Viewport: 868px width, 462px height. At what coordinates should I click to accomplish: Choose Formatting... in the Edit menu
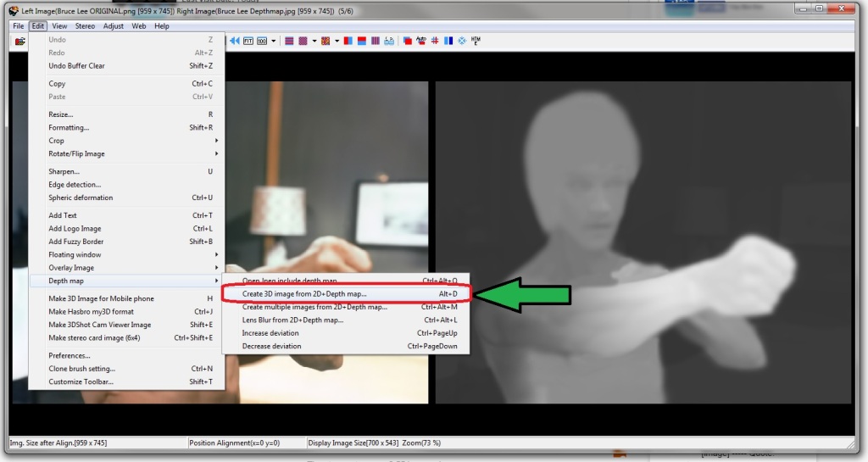click(127, 128)
